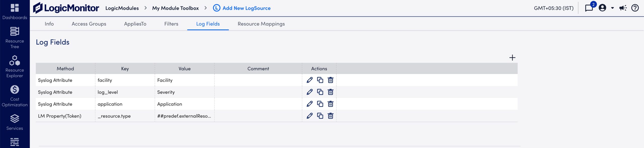Click the Actions column header
The height and width of the screenshot is (148, 644).
pos(319,68)
